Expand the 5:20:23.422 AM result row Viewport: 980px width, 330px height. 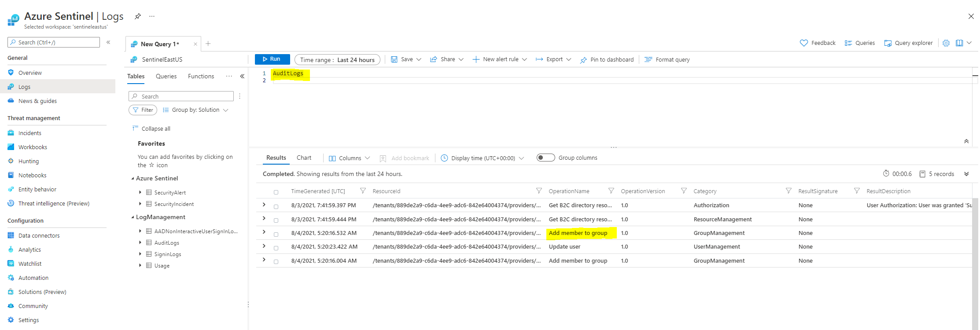[x=264, y=246]
